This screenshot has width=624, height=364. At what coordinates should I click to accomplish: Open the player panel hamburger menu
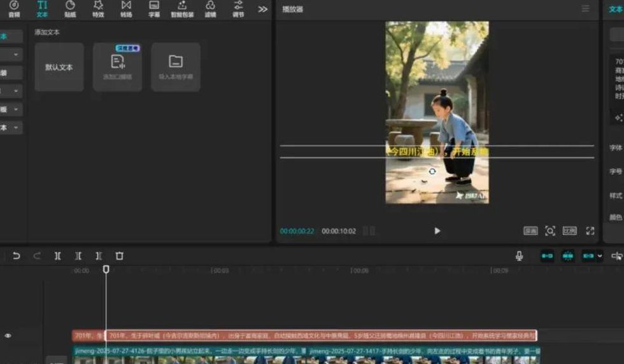coord(585,9)
